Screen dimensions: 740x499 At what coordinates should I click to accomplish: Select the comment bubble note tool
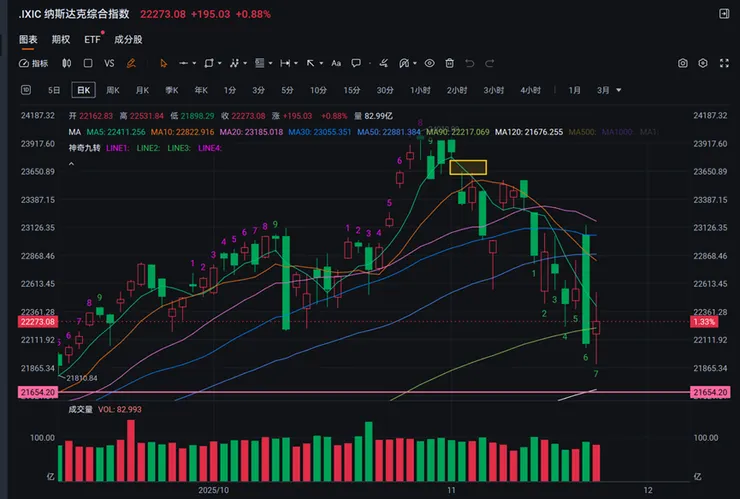coord(356,63)
